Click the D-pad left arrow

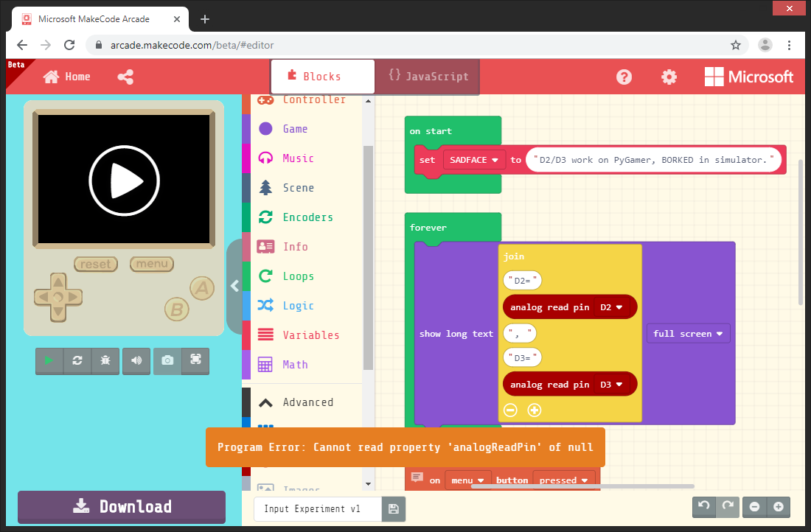pos(43,297)
